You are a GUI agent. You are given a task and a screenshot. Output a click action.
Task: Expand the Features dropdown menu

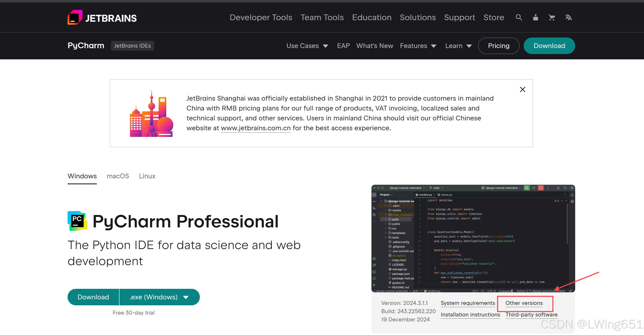click(418, 46)
